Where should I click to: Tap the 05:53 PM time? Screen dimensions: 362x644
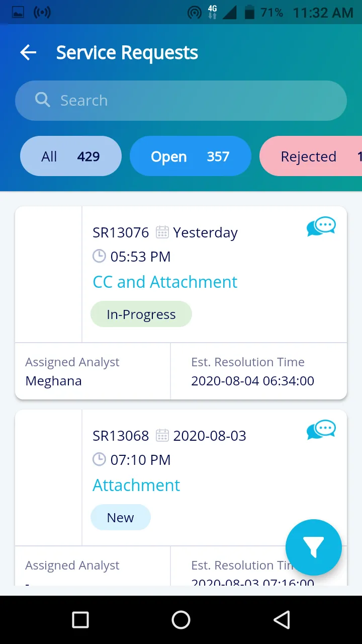pos(140,257)
